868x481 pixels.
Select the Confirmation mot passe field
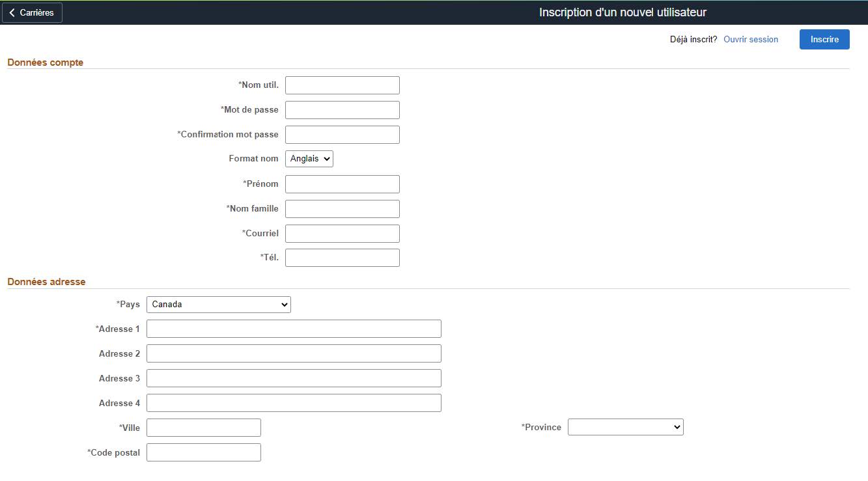pyautogui.click(x=342, y=135)
